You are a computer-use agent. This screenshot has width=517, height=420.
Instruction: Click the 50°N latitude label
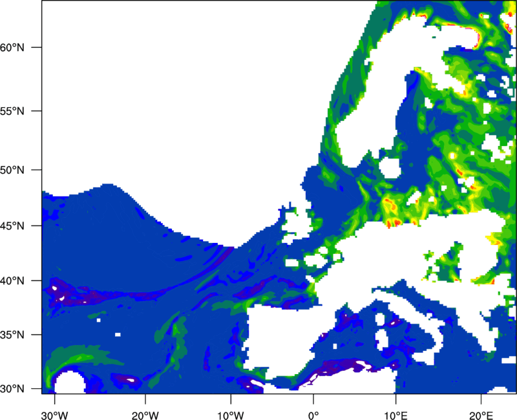(x=12, y=170)
